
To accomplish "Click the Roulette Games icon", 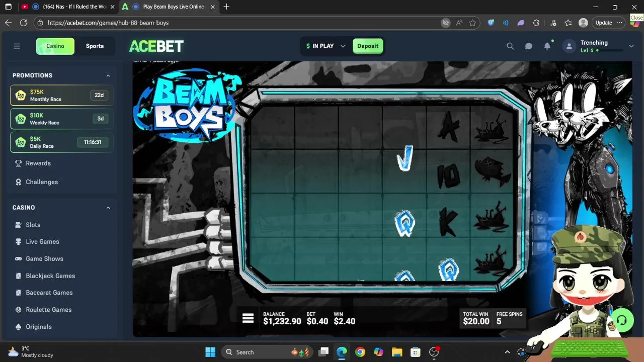I will (x=19, y=310).
